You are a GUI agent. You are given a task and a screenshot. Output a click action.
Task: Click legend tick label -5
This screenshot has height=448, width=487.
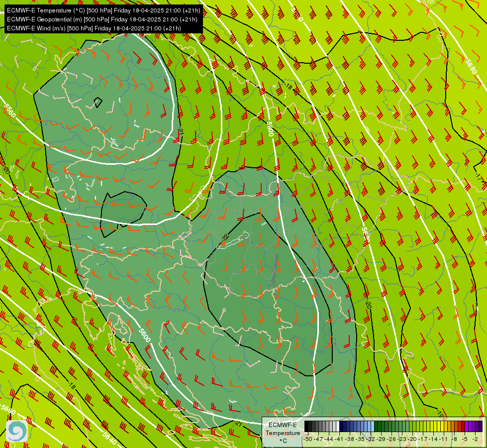click(x=465, y=440)
